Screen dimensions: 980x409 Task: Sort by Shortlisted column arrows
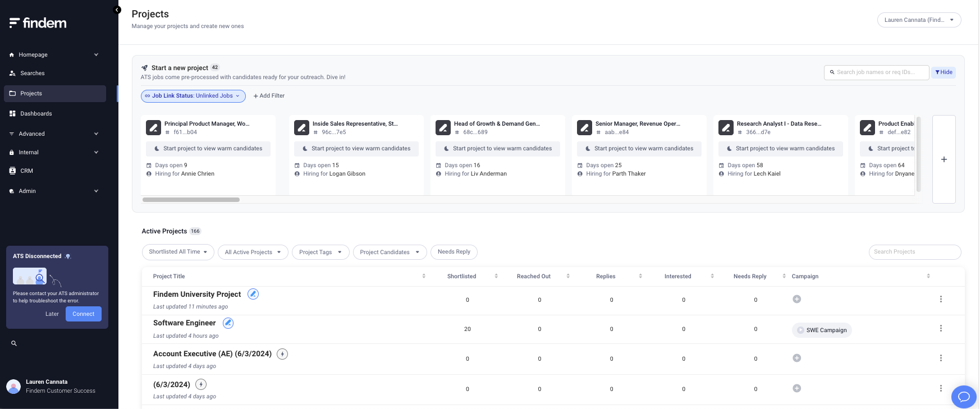(x=496, y=276)
